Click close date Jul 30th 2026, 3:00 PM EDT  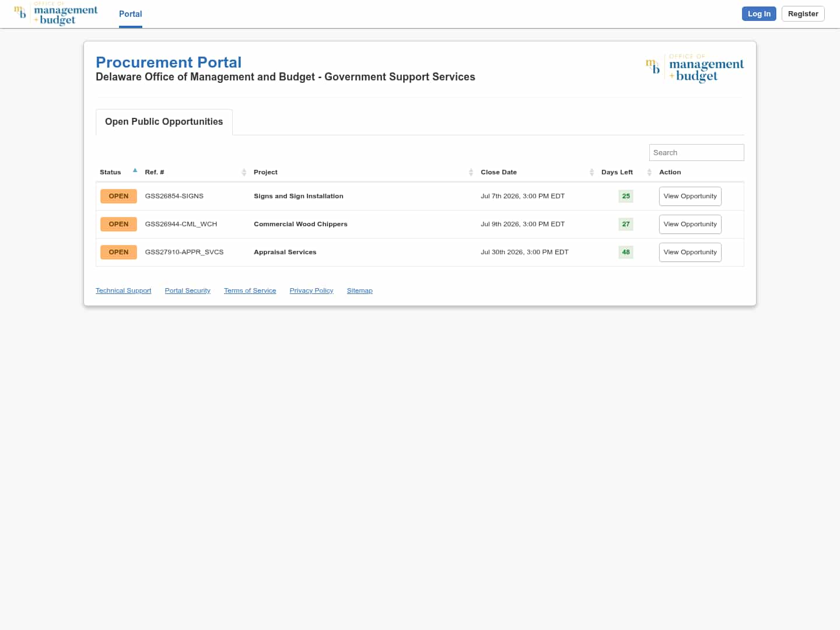[x=524, y=253]
